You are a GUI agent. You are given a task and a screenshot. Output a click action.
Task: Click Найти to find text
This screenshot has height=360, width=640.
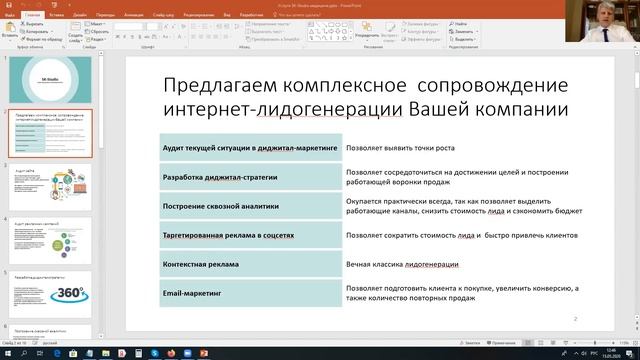(x=458, y=24)
